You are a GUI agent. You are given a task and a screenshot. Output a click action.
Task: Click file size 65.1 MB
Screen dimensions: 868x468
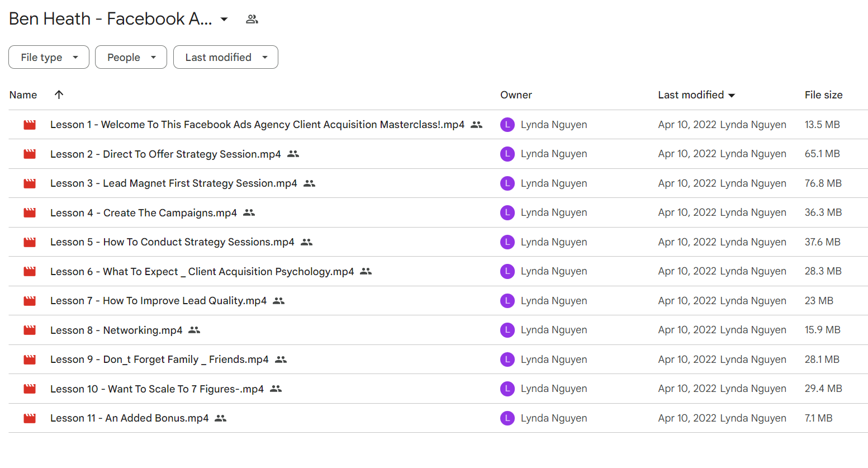point(822,154)
